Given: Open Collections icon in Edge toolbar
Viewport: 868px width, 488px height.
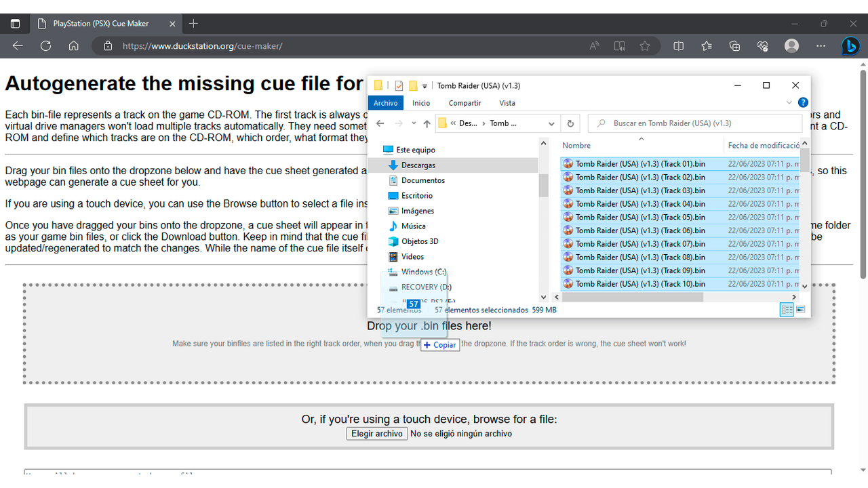Looking at the screenshot, I should tap(734, 46).
